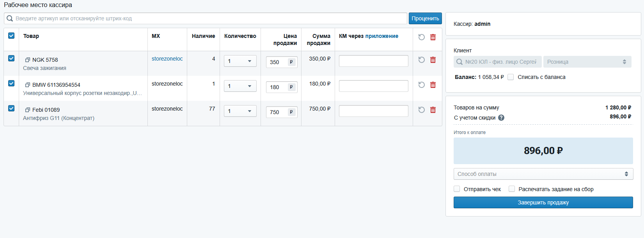This screenshot has height=238, width=644.
Task: Open 'storezoneloc' link in NGK row
Action: (x=167, y=59)
